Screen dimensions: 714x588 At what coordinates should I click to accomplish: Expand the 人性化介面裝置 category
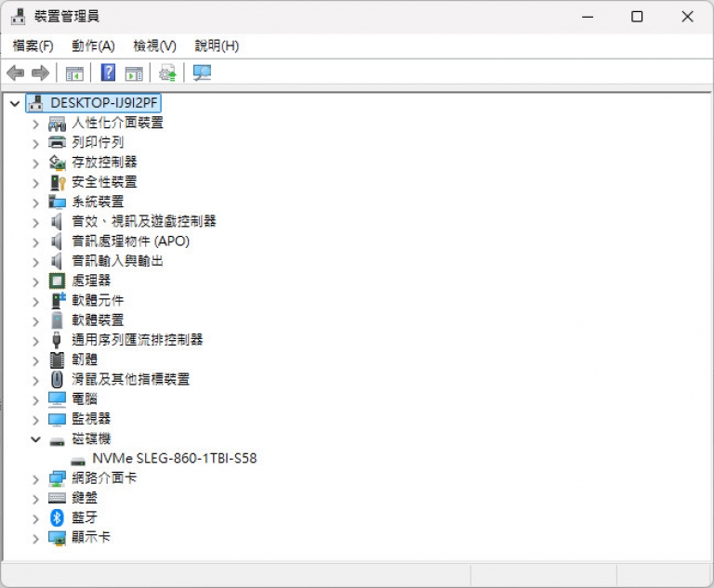[x=35, y=124]
